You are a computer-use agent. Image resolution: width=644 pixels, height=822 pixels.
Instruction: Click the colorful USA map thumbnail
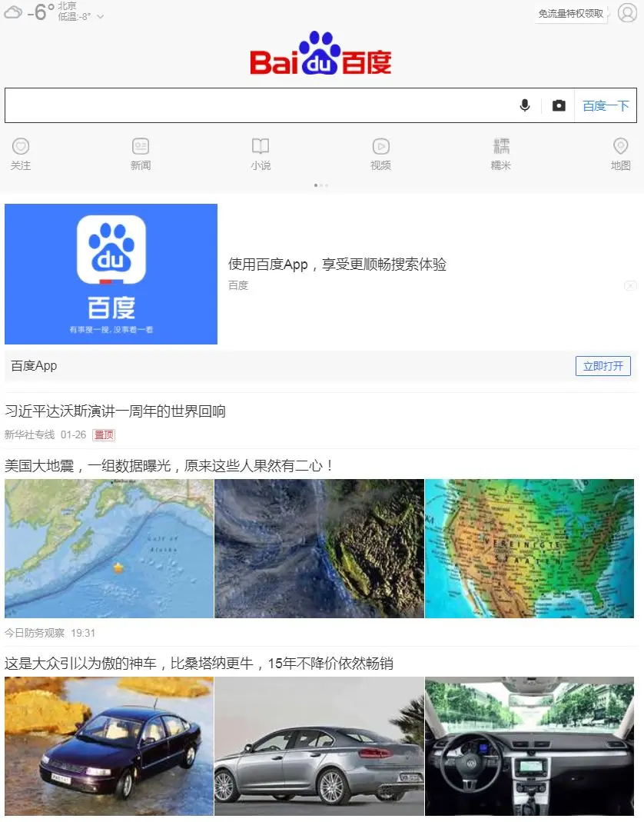pyautogui.click(x=529, y=548)
